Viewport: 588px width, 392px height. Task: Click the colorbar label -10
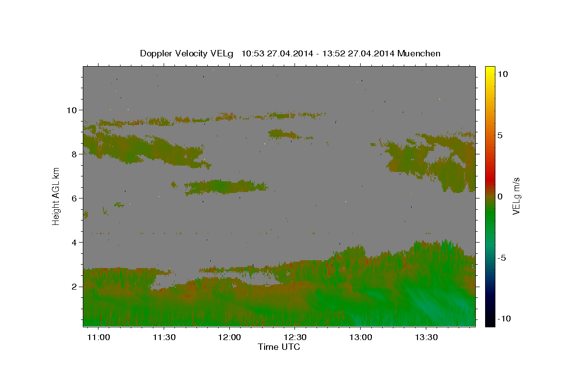coord(504,318)
